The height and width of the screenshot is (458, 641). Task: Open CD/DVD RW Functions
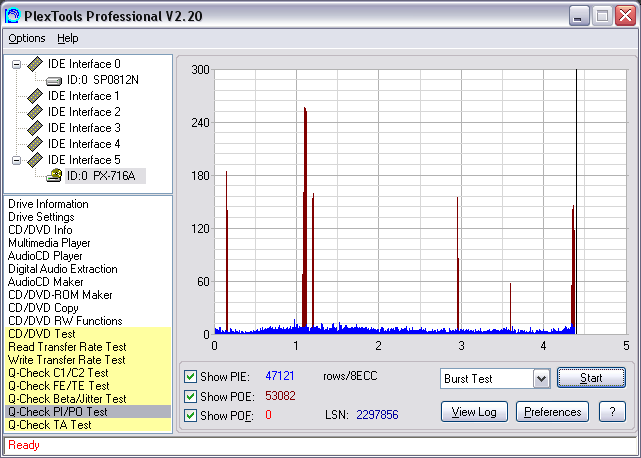(x=65, y=321)
